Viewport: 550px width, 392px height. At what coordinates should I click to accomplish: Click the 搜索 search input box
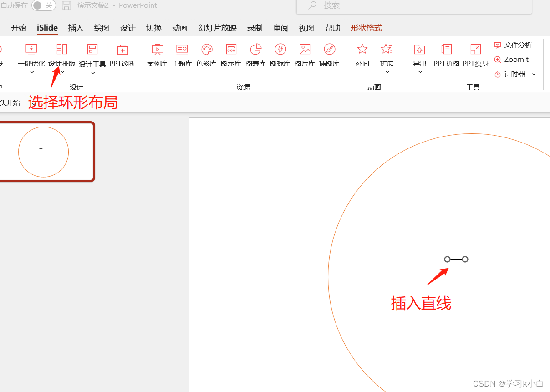(414, 6)
